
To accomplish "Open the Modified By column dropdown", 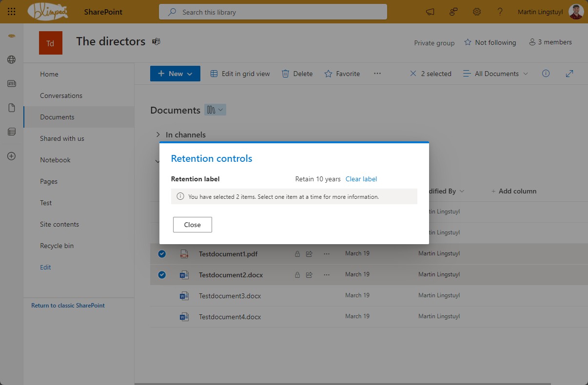I will tap(462, 192).
